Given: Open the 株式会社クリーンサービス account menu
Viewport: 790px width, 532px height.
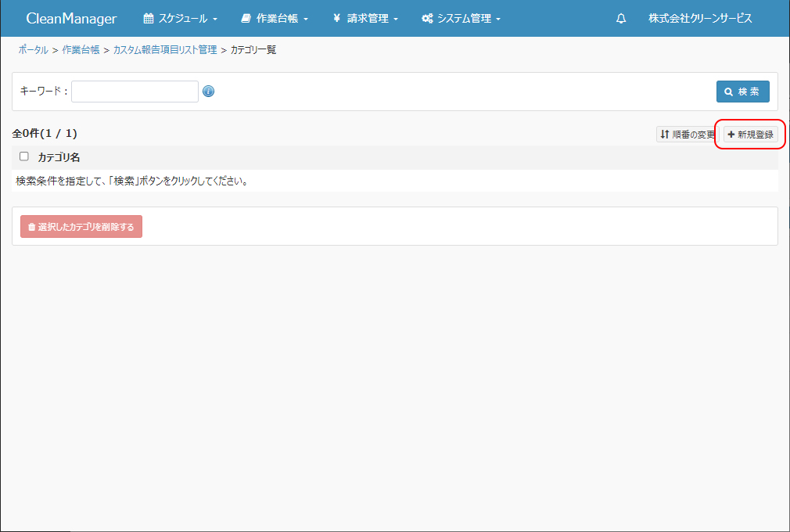Looking at the screenshot, I should click(700, 19).
